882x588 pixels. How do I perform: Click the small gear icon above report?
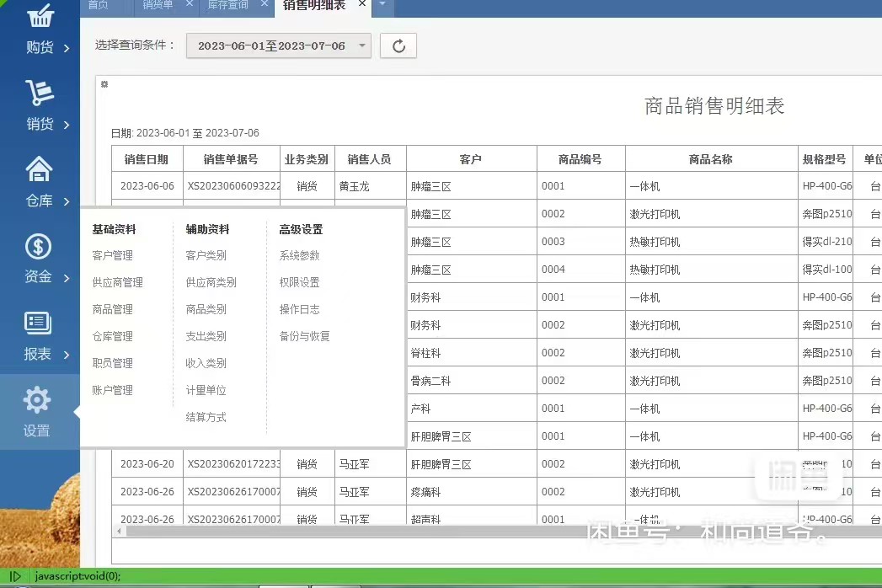click(104, 84)
